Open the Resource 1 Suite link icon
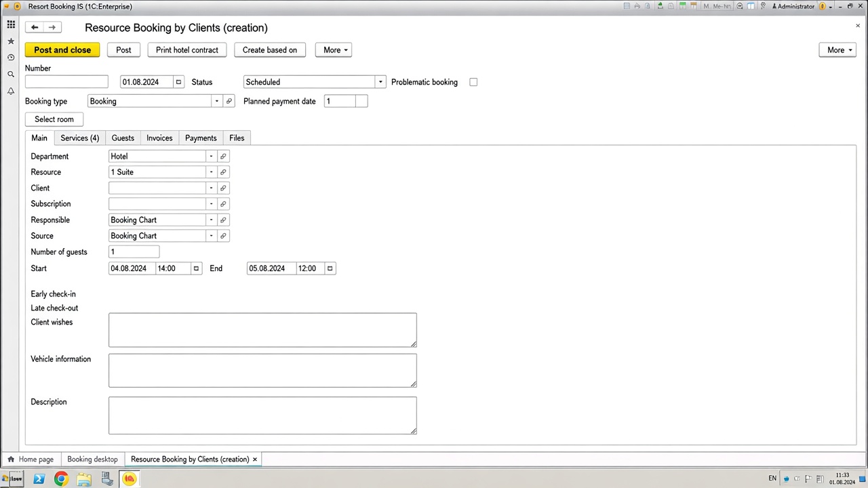The image size is (868, 488). click(223, 172)
